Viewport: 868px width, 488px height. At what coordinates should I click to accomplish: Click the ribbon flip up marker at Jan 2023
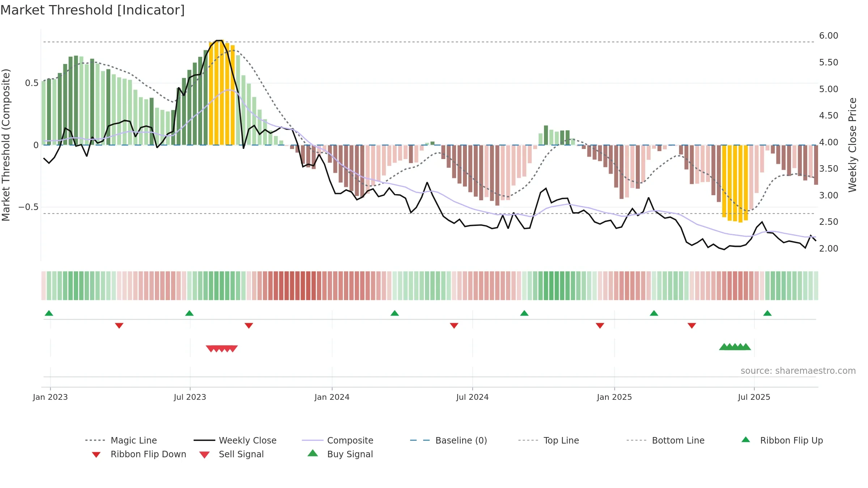pos(49,313)
